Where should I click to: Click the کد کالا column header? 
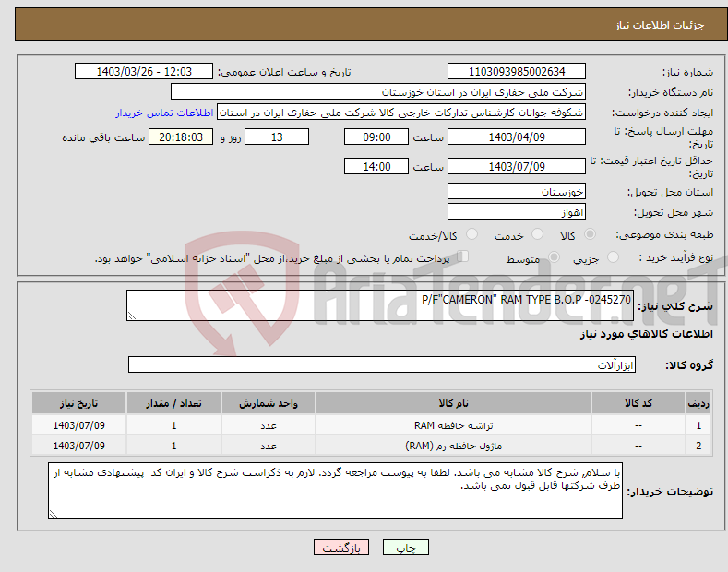(638, 403)
